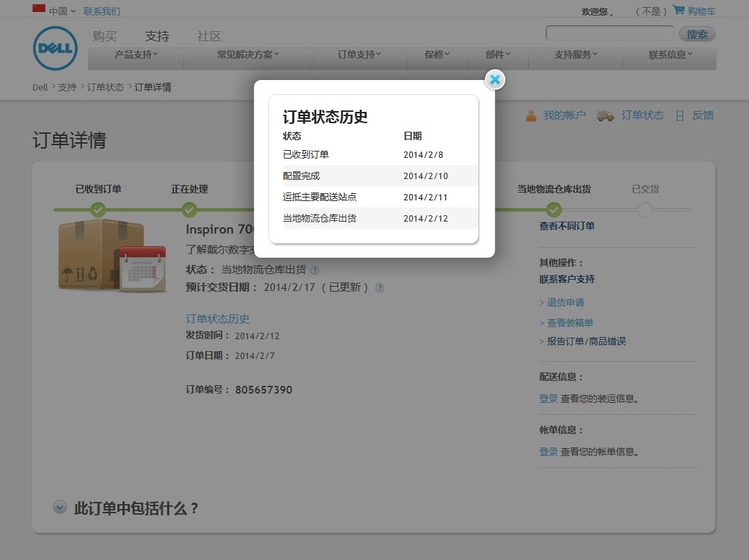749x560 pixels.
Task: Switch to the 社区 tab
Action: click(x=209, y=35)
